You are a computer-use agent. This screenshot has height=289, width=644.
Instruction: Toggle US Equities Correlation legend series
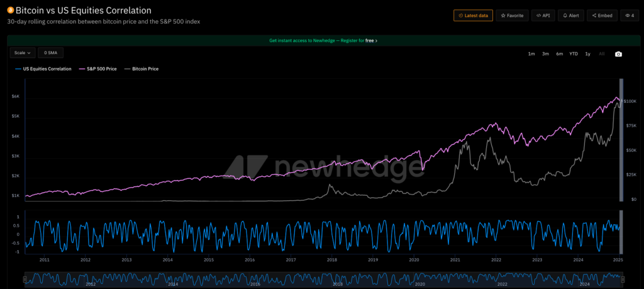[43, 69]
